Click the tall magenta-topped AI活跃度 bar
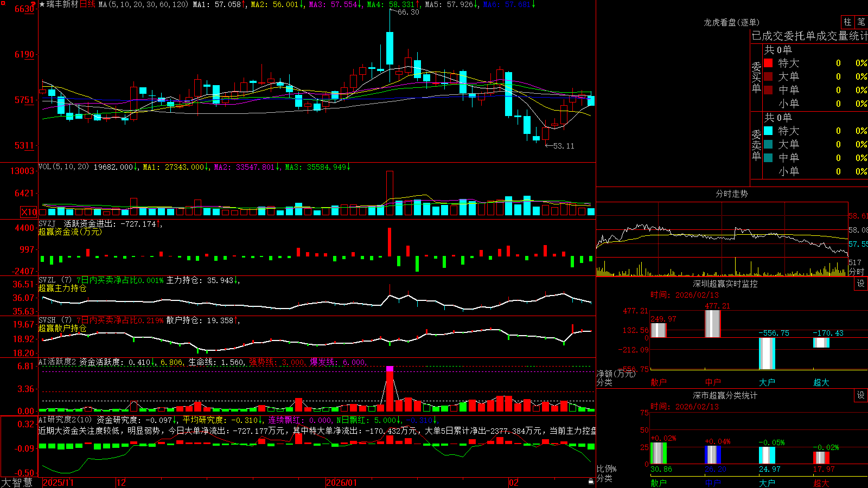The image size is (868, 488). tap(390, 388)
